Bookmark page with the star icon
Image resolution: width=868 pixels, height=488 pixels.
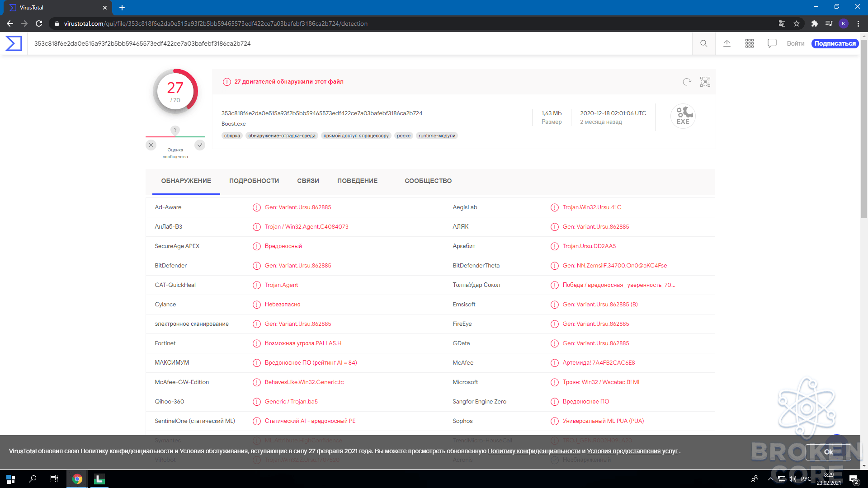[797, 23]
